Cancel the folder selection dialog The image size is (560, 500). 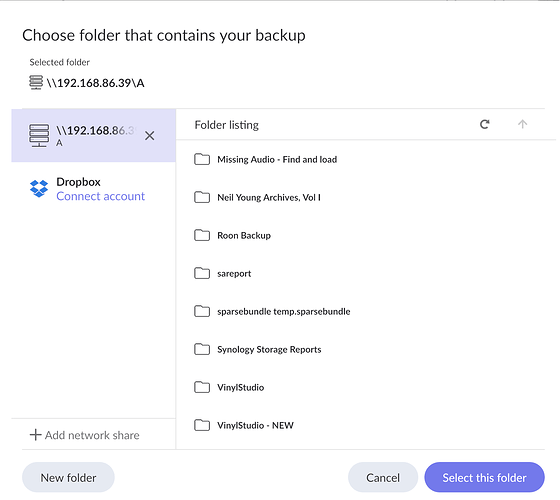pos(383,478)
